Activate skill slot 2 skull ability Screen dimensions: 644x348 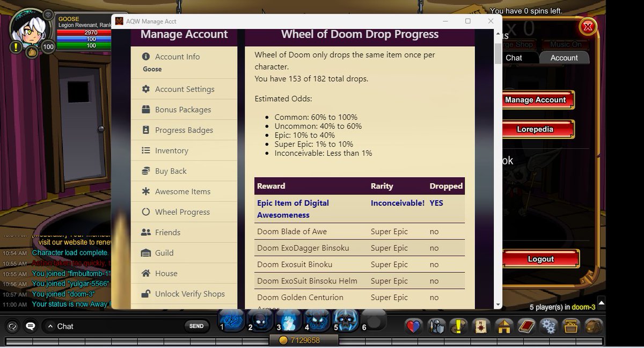[x=261, y=321]
